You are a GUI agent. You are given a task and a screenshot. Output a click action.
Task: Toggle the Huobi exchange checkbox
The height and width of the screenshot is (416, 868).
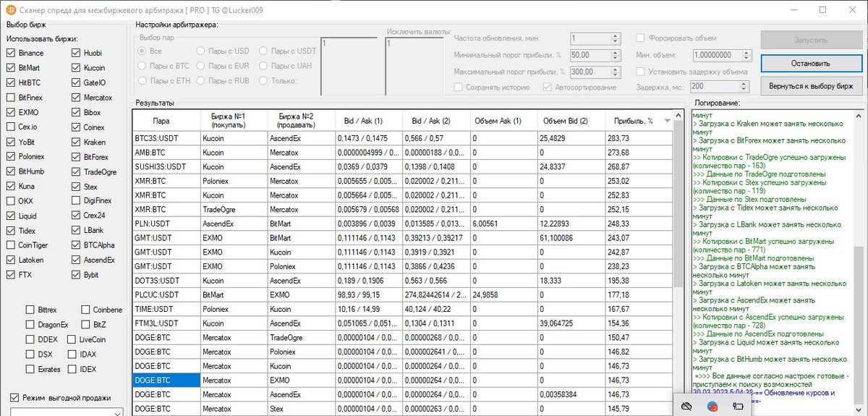point(76,54)
